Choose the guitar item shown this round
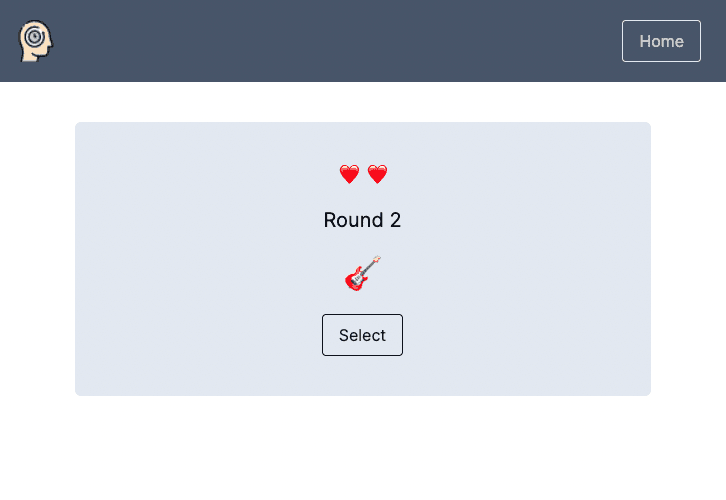Viewport: 726px width, 500px height. tap(363, 273)
